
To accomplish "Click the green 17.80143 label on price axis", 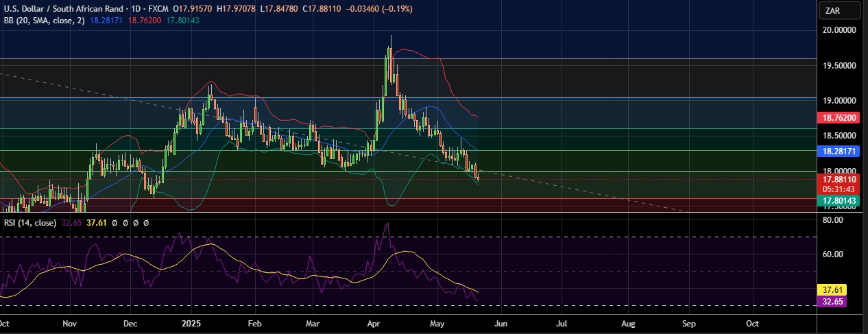I will (x=840, y=201).
